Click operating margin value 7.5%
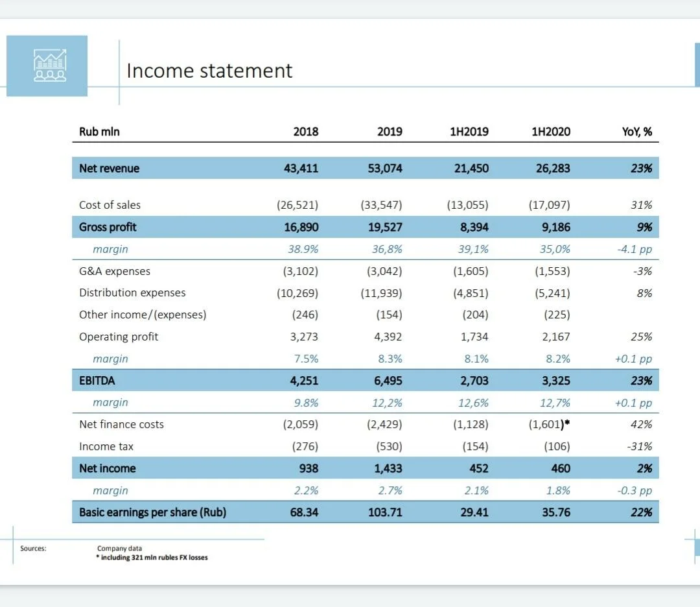This screenshot has height=607, width=700. pos(306,359)
